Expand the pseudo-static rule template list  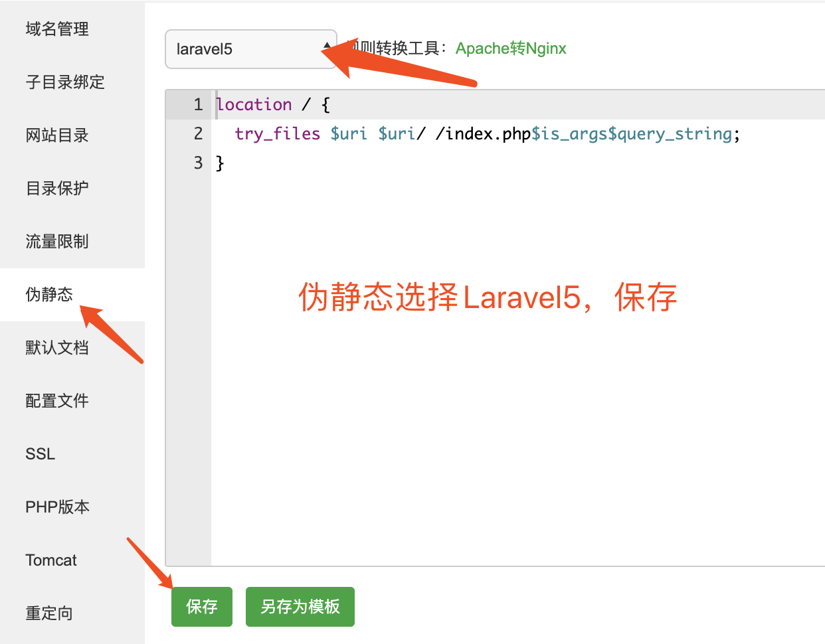[250, 49]
